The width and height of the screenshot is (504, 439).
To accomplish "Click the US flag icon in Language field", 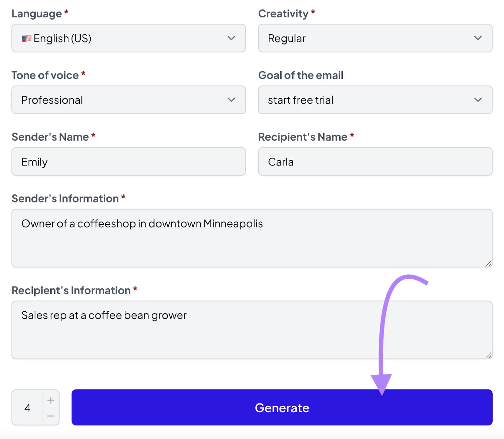I will [26, 38].
